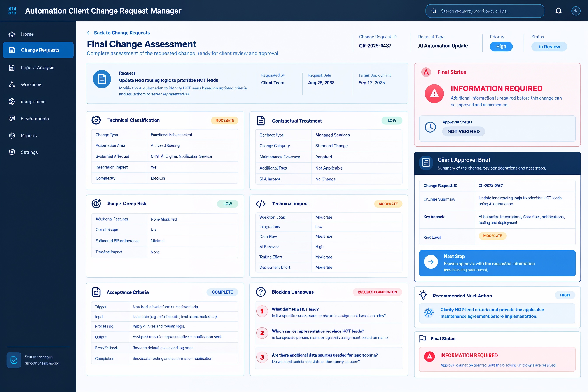Click the AI Automation Update request type

coord(443,46)
